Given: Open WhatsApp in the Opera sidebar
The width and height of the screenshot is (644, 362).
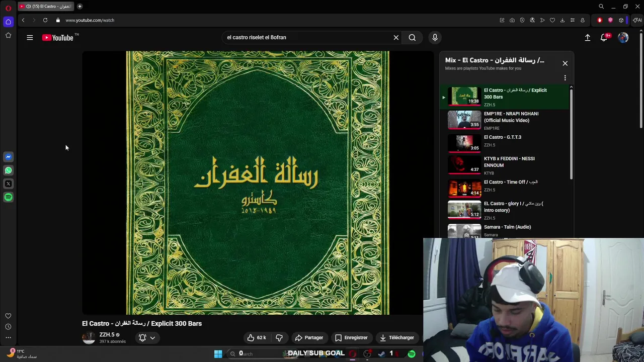Looking at the screenshot, I should 8,170.
